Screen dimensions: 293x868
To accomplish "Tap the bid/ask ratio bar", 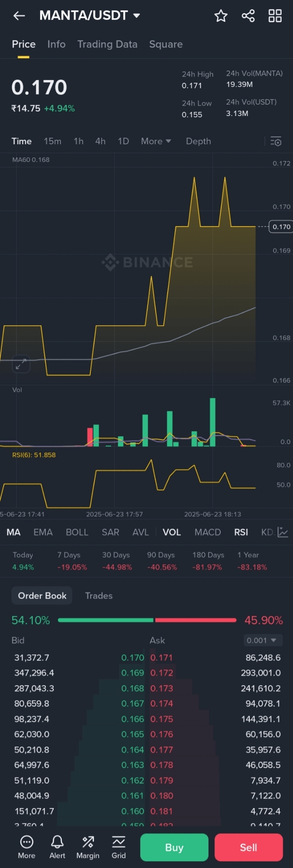I will point(147,620).
